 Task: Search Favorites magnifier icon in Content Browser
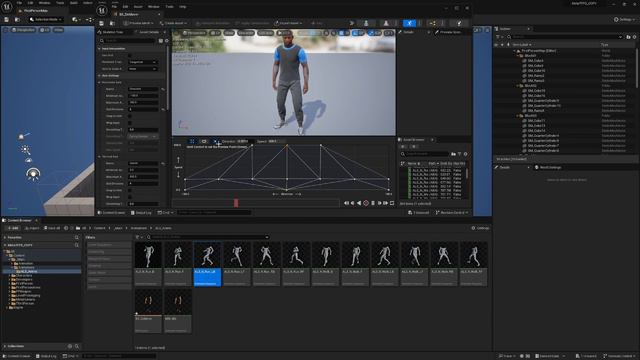pyautogui.click(x=77, y=237)
